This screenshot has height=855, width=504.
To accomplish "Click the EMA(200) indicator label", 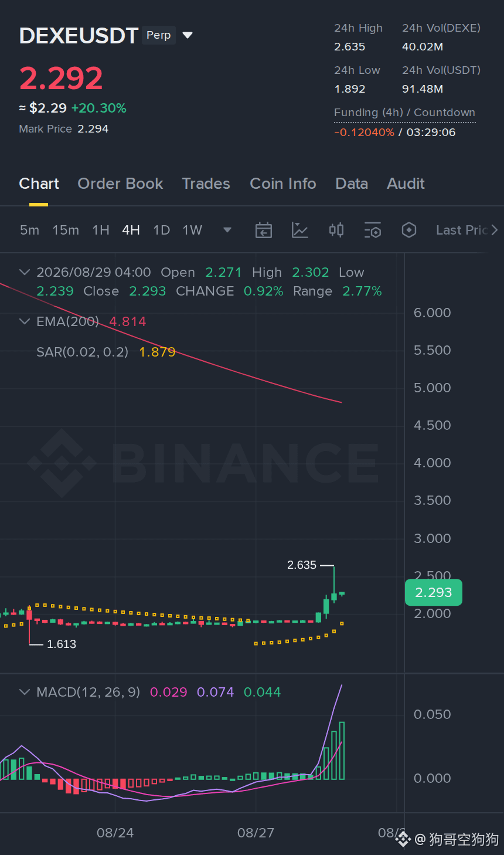I will pos(68,321).
